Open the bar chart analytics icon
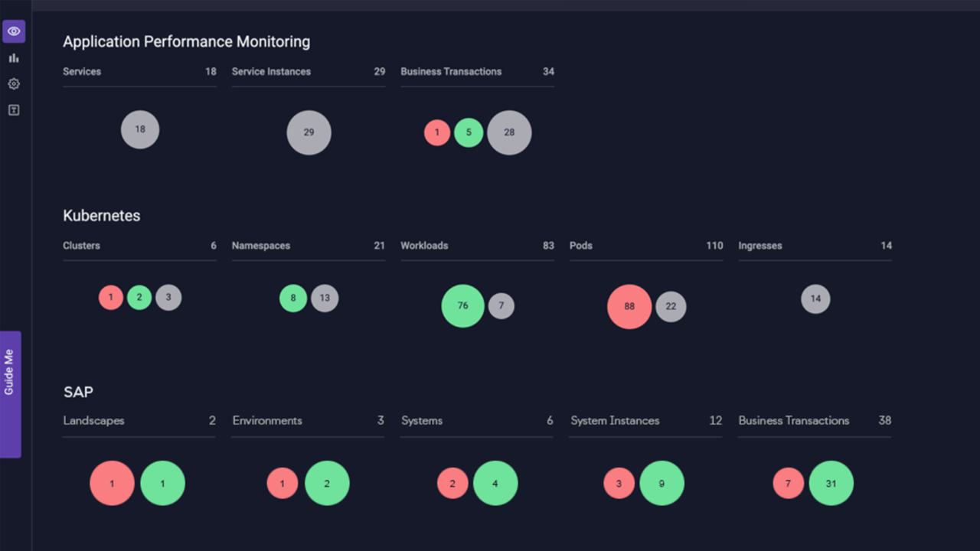The height and width of the screenshot is (551, 980). point(13,57)
